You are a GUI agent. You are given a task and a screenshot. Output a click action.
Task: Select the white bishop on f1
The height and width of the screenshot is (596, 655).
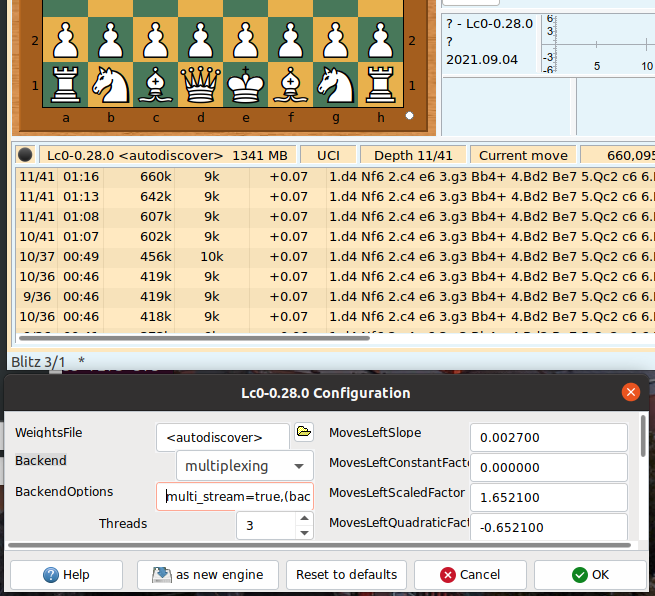290,85
